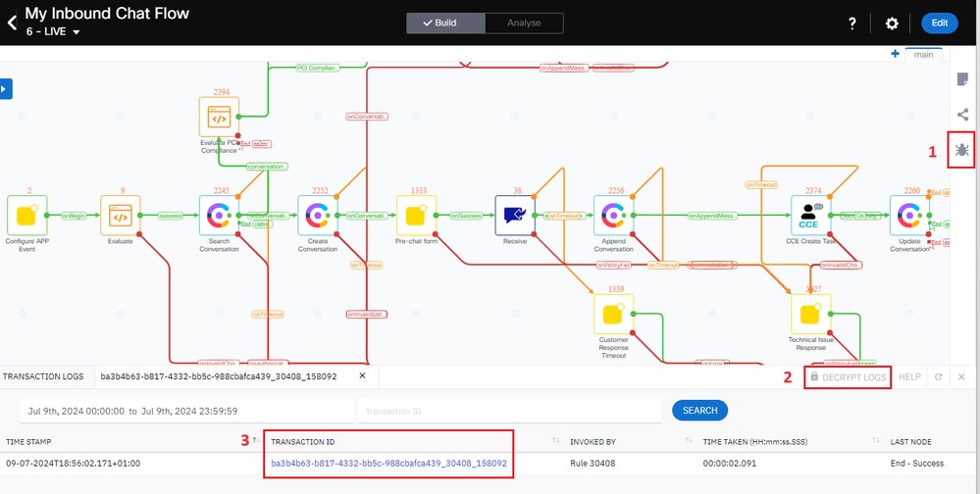Sort by TIME STAMP column arrows
This screenshot has width=980, height=494.
[x=256, y=441]
